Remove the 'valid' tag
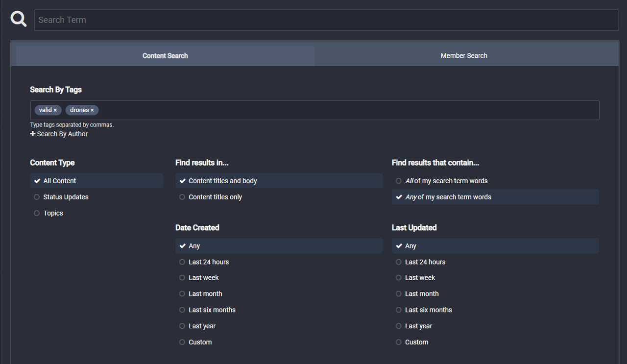 coord(55,110)
